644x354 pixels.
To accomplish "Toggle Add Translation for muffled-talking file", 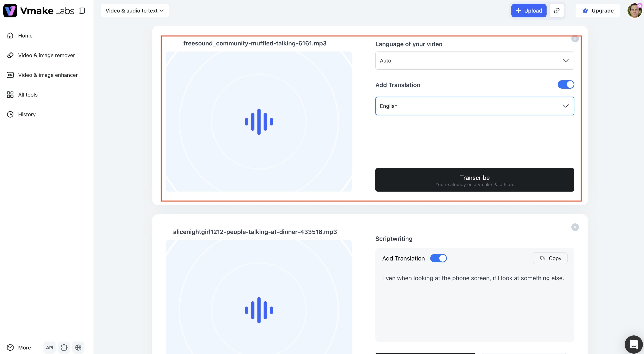I will (x=566, y=85).
